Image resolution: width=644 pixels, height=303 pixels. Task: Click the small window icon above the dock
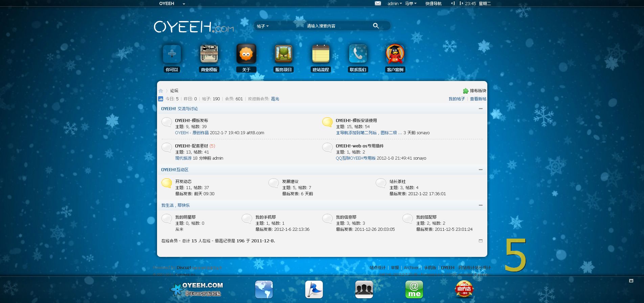click(x=631, y=281)
